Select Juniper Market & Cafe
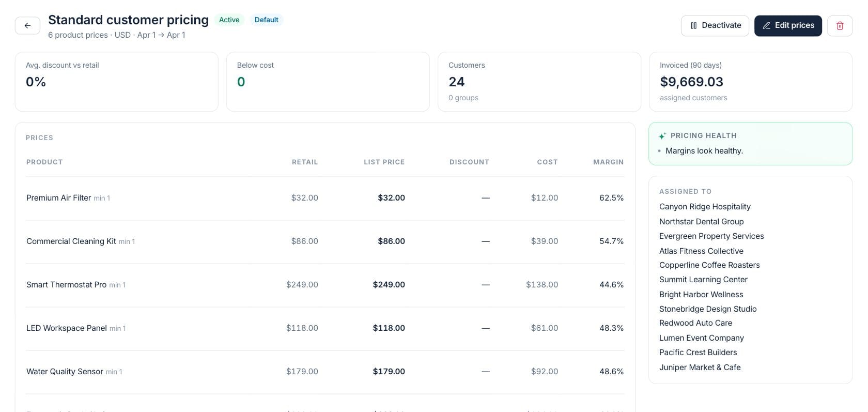Viewport: 868px width, 412px height. point(700,367)
